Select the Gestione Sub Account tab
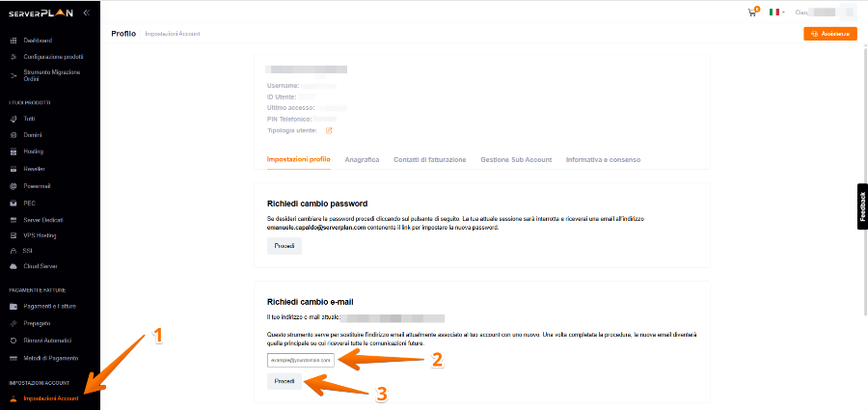Screen dimensions: 868x410 [x=516, y=159]
